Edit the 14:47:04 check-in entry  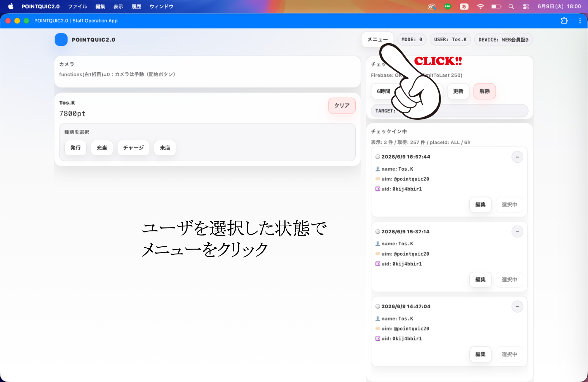480,354
